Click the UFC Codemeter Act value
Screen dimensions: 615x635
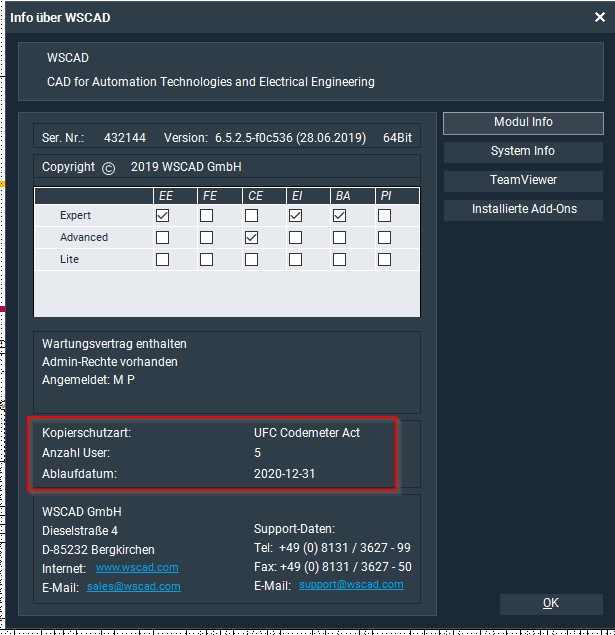click(306, 433)
